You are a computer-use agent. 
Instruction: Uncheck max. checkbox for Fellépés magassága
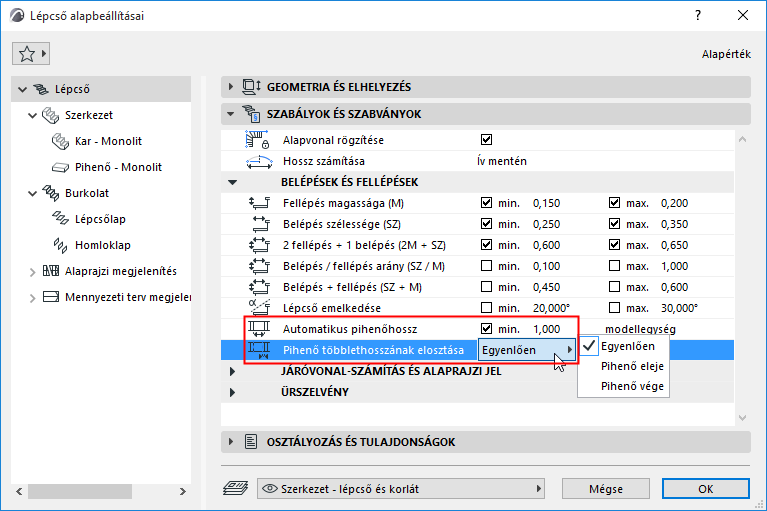(x=615, y=203)
